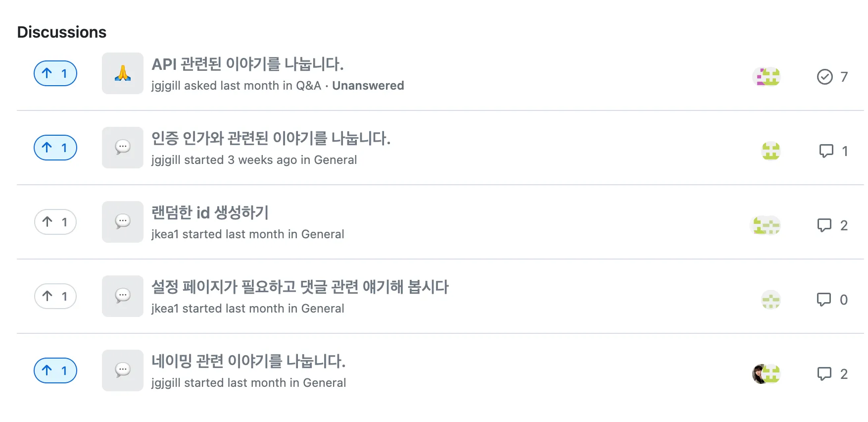The image size is (868, 422).
Task: Click comment count icon on 네이밍 관련 row
Action: click(x=824, y=374)
